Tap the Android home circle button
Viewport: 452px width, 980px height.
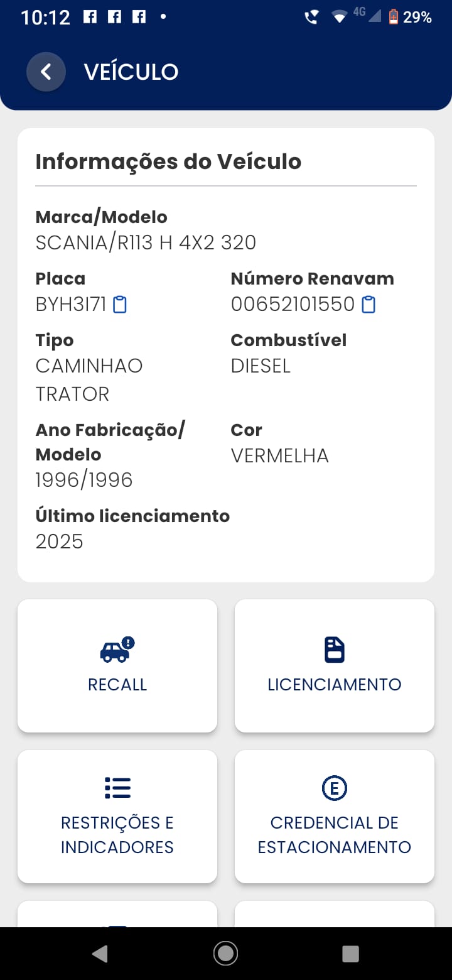tap(225, 954)
